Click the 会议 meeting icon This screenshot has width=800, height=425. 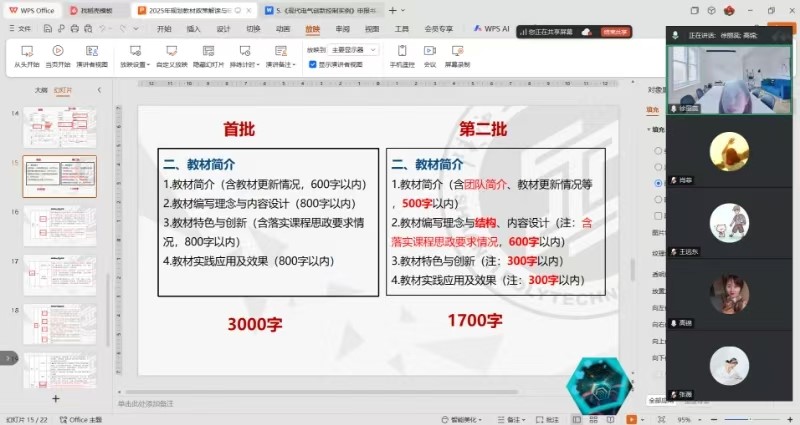coord(429,55)
